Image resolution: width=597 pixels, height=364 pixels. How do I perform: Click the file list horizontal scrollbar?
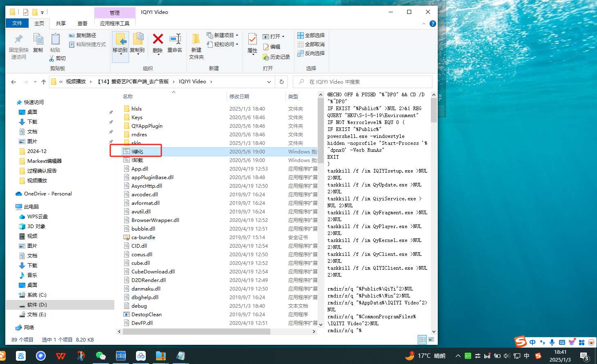point(196,332)
